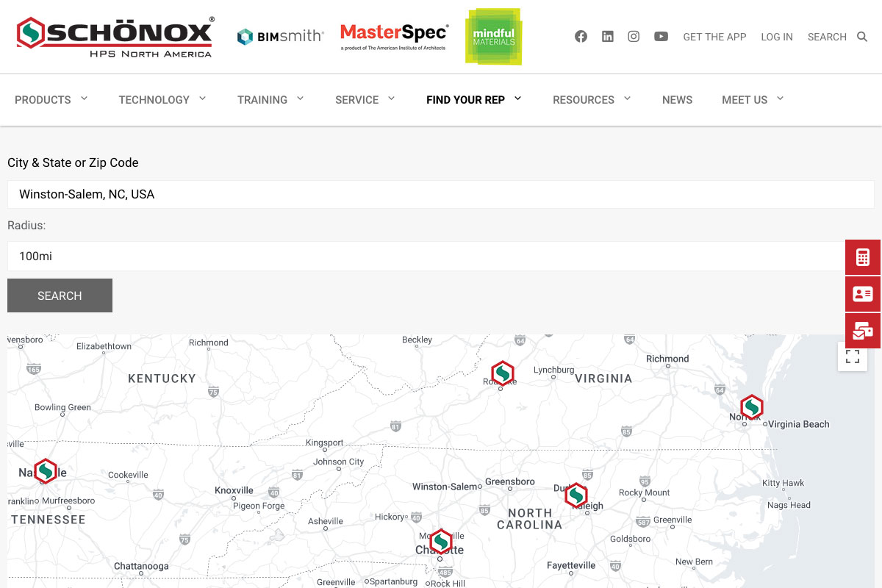882x588 pixels.
Task: Click the City & State or Zip field
Action: point(440,195)
